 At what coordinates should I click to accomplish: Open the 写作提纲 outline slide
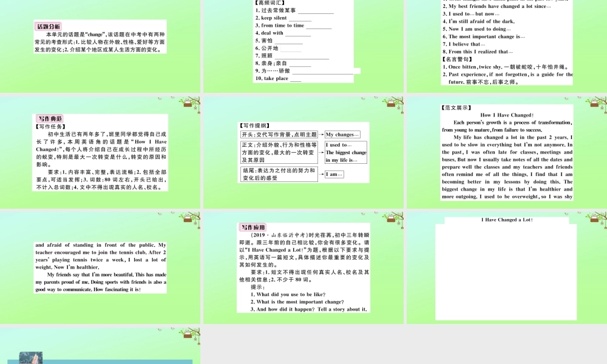coord(303,152)
